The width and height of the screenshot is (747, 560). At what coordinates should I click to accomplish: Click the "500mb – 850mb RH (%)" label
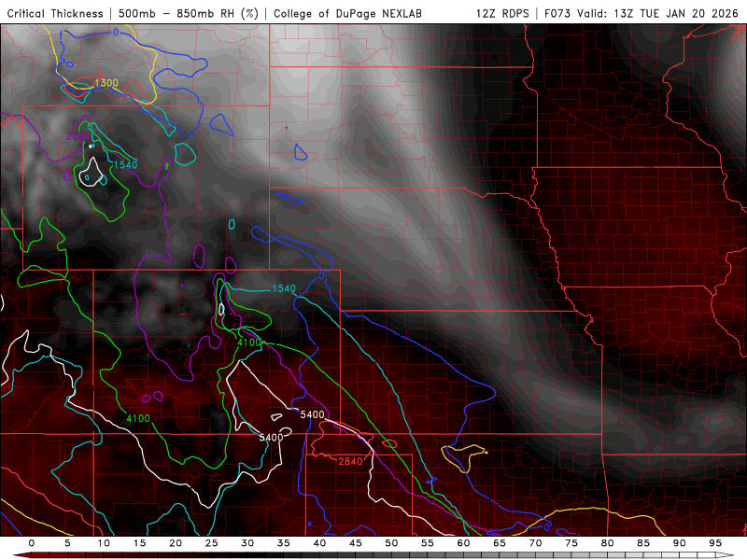[x=189, y=13]
